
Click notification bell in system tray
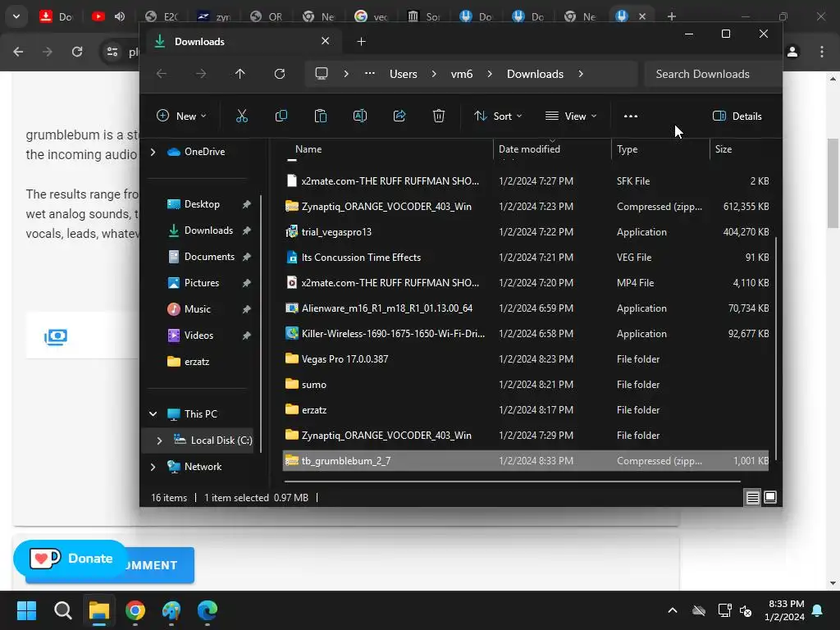(x=818, y=610)
